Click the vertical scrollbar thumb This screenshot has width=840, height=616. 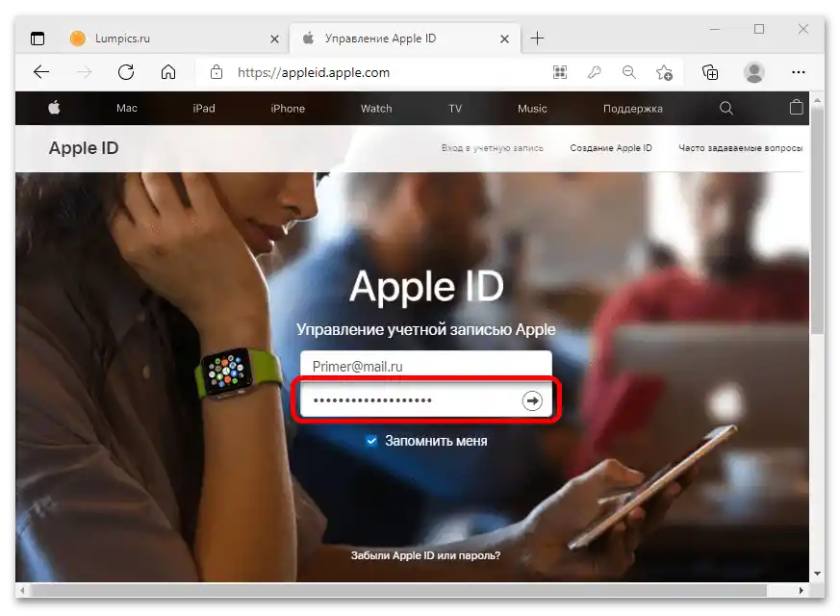tap(817, 221)
